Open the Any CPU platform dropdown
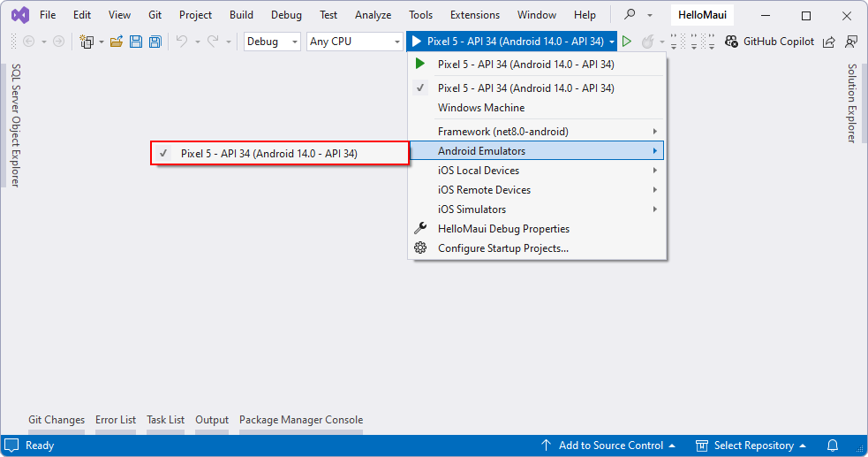The image size is (868, 457). (x=354, y=42)
